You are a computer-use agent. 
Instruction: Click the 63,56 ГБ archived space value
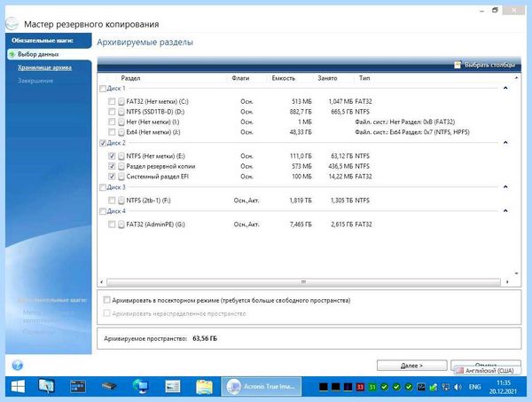205,338
